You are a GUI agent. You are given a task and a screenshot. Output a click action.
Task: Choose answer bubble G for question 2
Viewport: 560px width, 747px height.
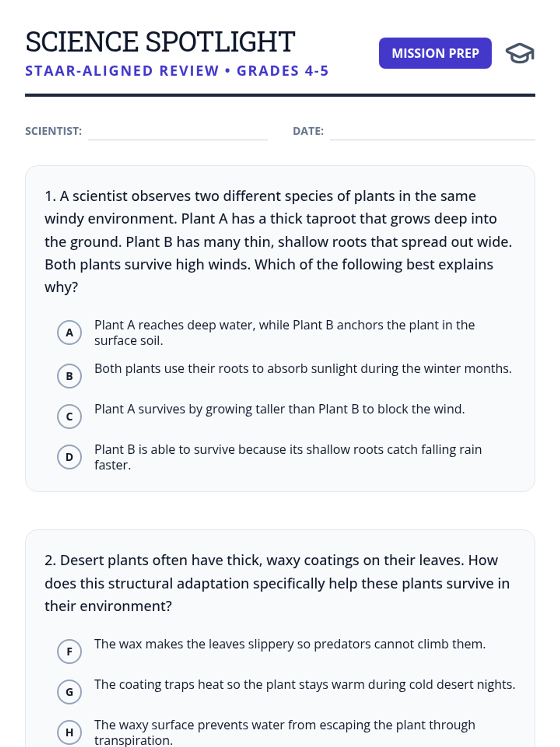coord(70,692)
